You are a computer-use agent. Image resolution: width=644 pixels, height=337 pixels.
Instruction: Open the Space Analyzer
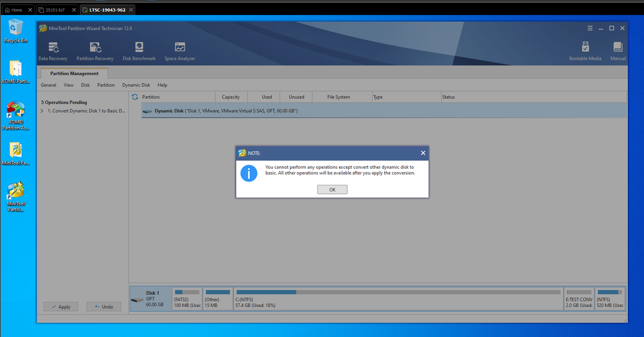(x=180, y=51)
